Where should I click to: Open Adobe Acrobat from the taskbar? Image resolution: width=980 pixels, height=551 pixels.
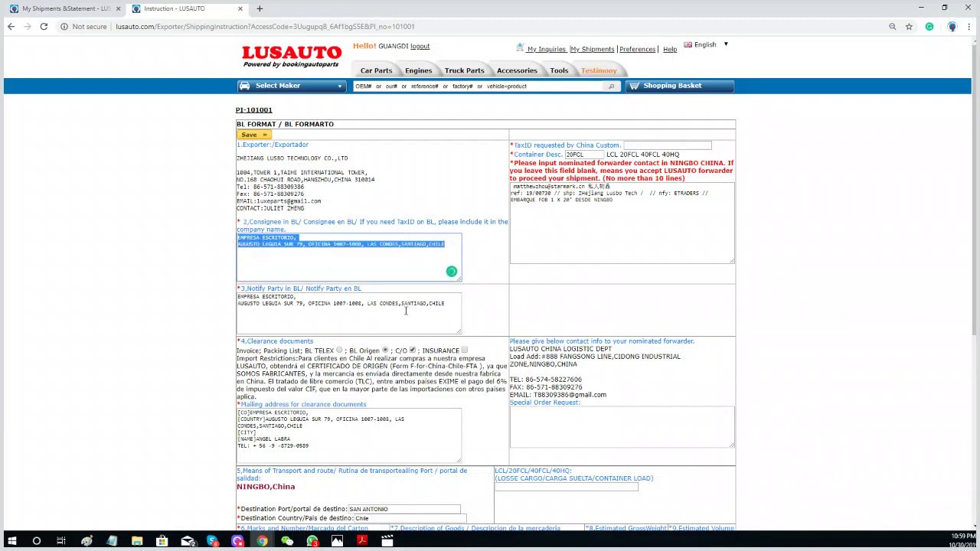[x=362, y=541]
